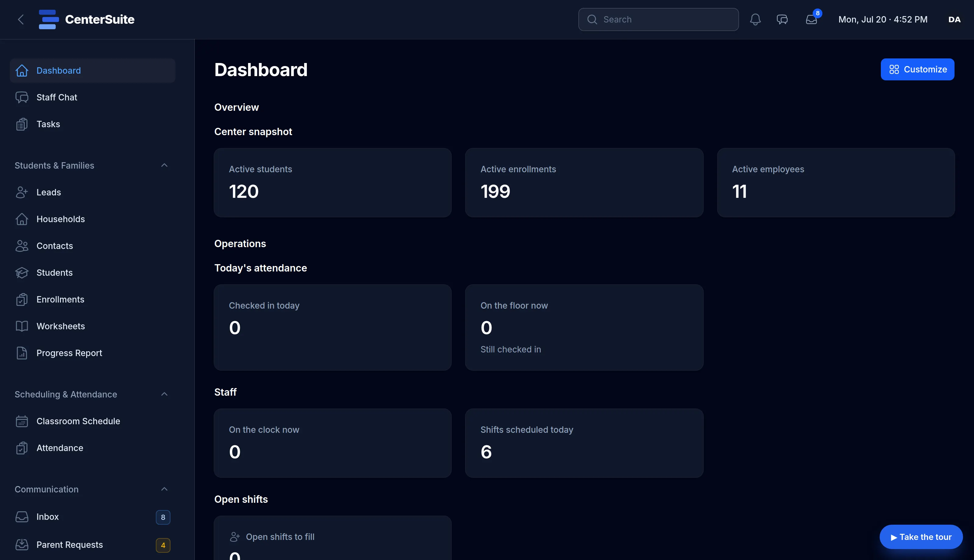Go to the Tasks page
The image size is (974, 560).
tap(92, 124)
